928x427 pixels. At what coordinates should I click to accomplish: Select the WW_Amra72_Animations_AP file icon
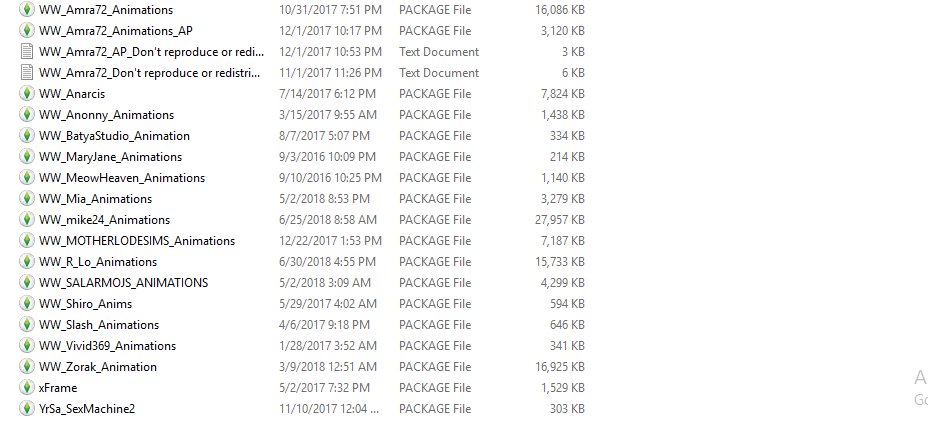[27, 31]
